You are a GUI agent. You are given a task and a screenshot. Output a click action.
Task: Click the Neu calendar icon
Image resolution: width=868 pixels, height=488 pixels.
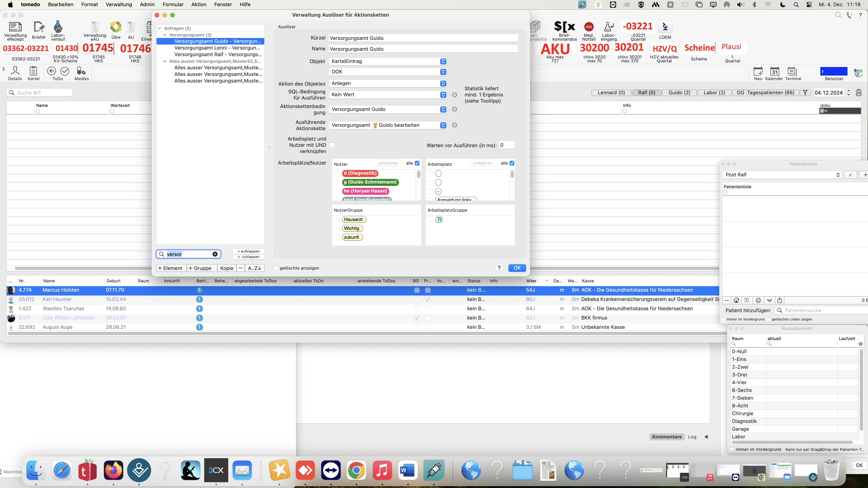click(758, 71)
